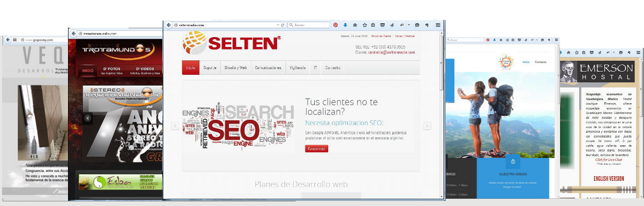
Task: Open the Comunicaciones menu item
Action: pyautogui.click(x=268, y=67)
